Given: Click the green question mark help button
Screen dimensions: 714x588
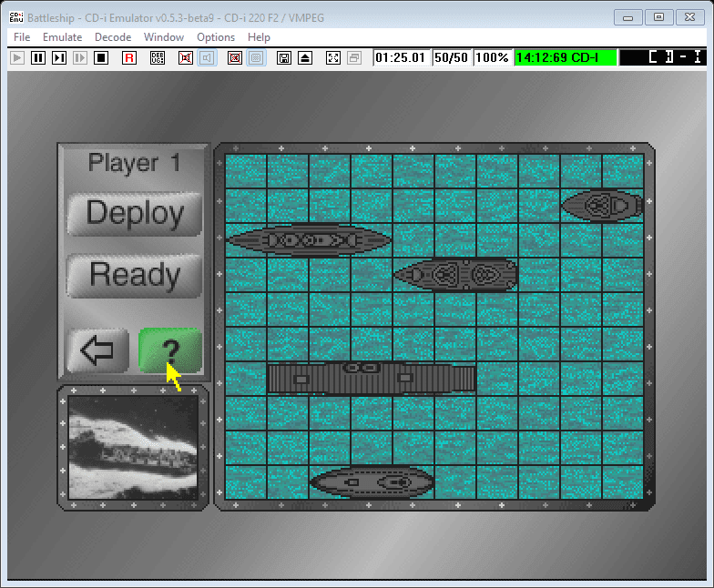Looking at the screenshot, I should tap(170, 350).
